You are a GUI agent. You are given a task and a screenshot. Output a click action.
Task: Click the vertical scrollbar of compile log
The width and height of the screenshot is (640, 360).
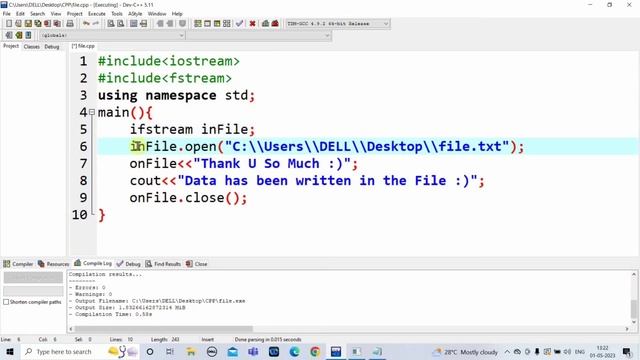(x=633, y=309)
